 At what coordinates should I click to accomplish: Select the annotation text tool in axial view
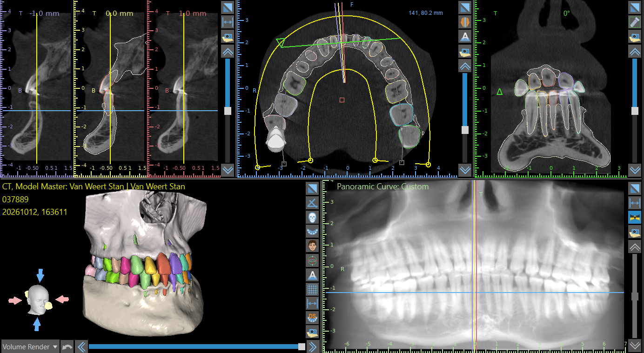point(465,36)
